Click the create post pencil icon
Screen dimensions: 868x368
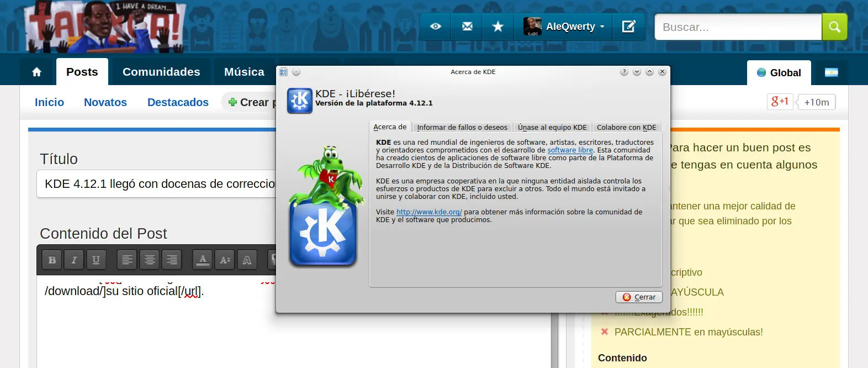point(629,27)
